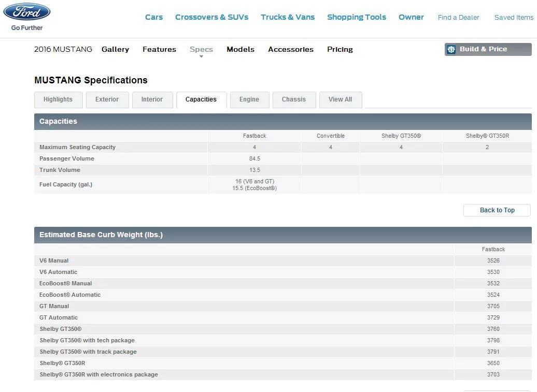This screenshot has height=392, width=537.
Task: Open the Pricing section
Action: tap(340, 49)
